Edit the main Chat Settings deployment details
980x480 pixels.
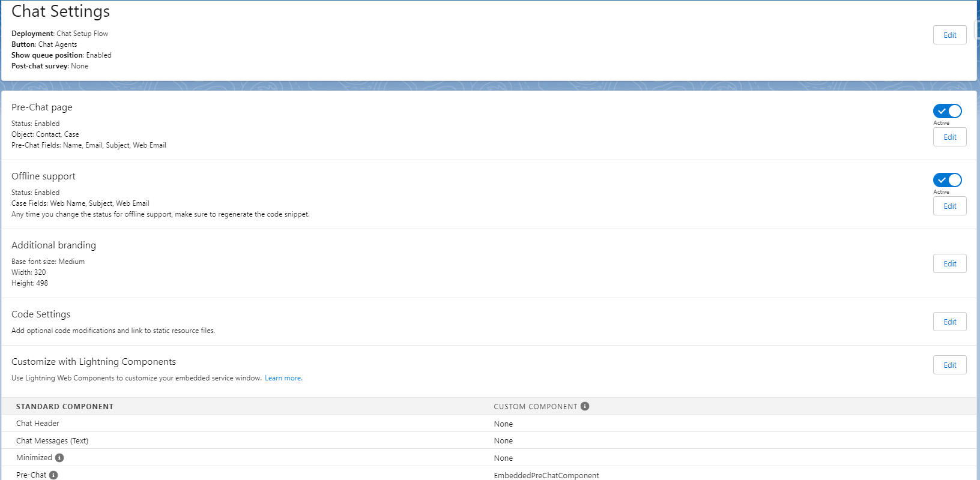coord(949,35)
